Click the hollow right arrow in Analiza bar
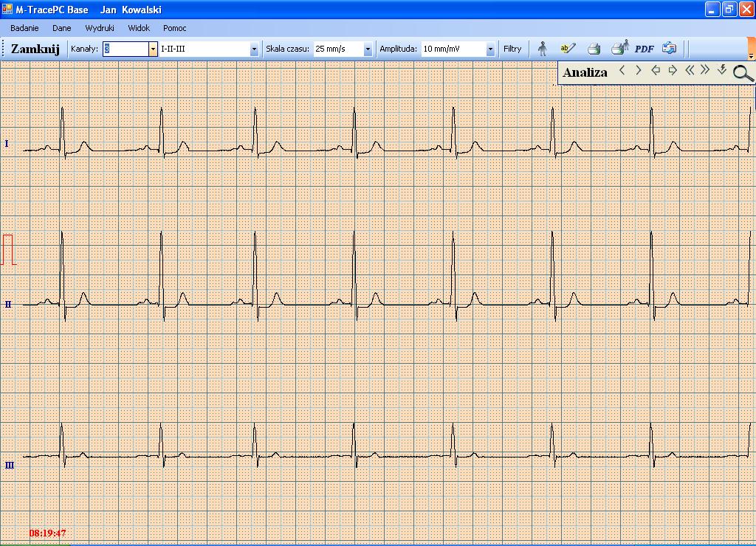This screenshot has height=546, width=756. [672, 70]
